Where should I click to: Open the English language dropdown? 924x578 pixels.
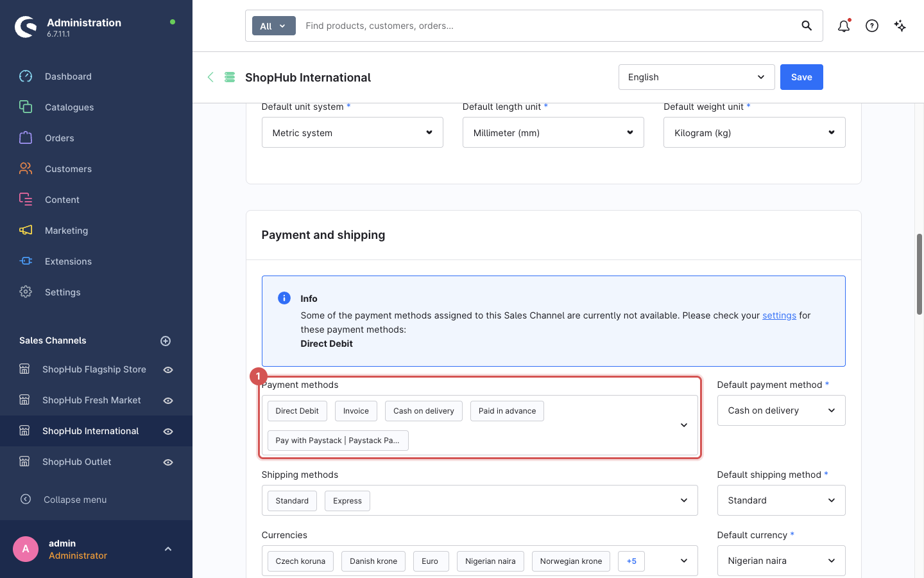coord(696,77)
